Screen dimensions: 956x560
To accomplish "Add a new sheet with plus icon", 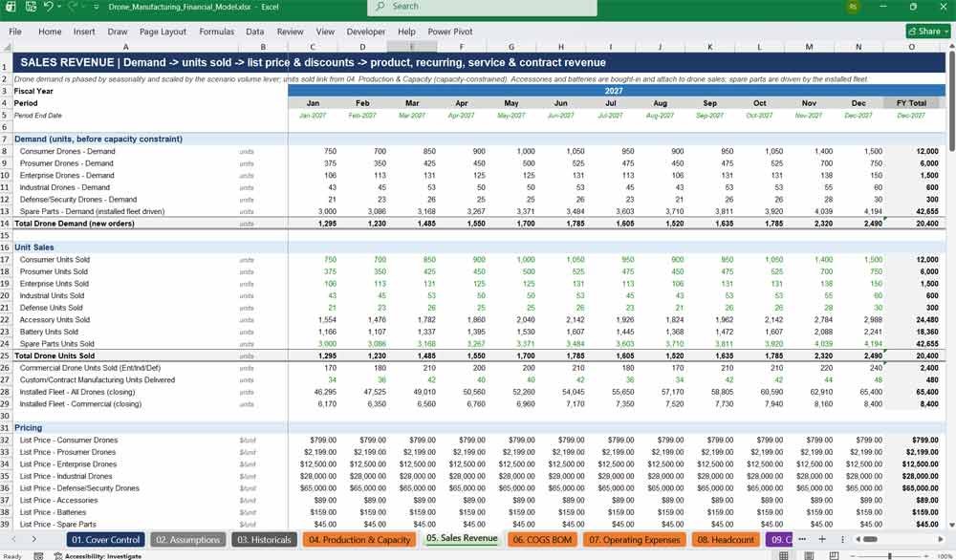I will [x=822, y=539].
